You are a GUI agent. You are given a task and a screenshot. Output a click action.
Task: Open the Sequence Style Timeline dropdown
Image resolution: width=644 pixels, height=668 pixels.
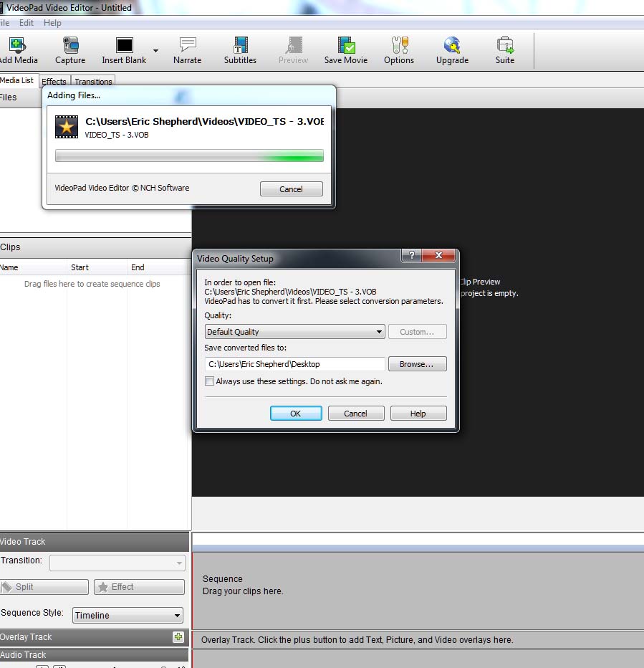[128, 615]
